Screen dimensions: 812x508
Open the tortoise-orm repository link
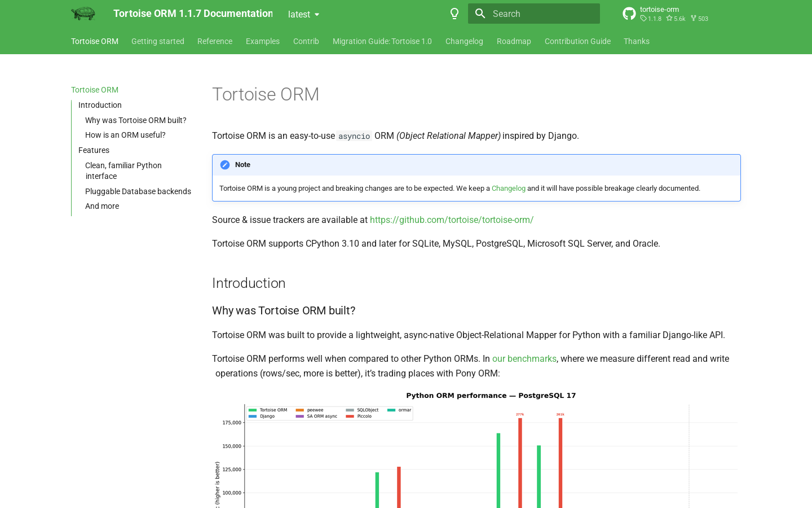click(666, 14)
